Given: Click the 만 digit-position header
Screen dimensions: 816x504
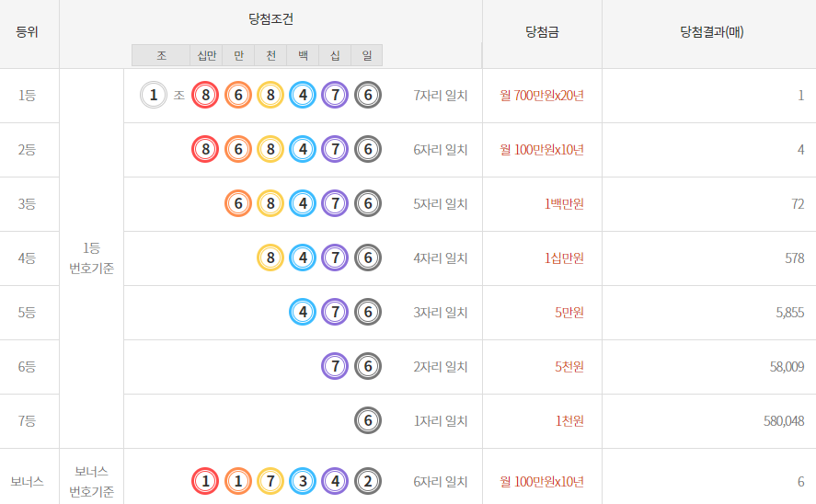Looking at the screenshot, I should point(239,55).
